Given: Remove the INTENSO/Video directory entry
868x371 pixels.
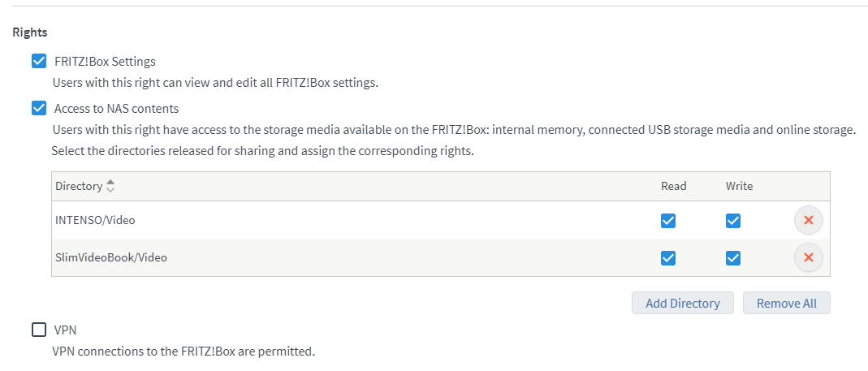Looking at the screenshot, I should [x=808, y=220].
